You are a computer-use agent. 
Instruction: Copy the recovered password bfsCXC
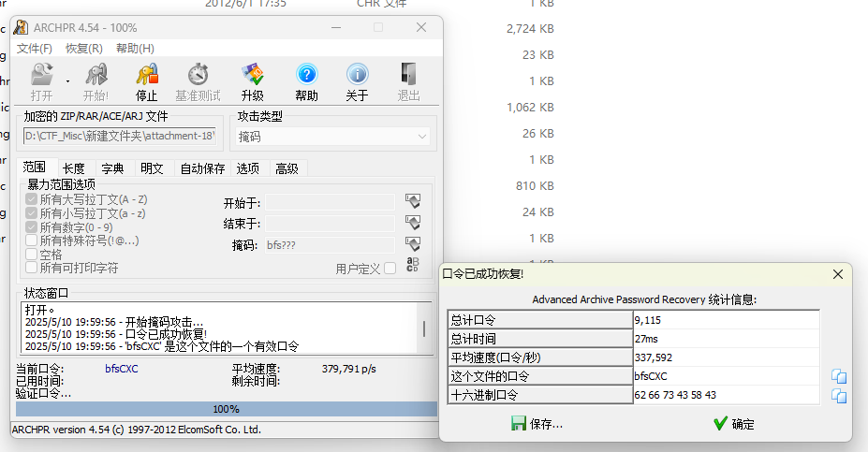pos(839,377)
